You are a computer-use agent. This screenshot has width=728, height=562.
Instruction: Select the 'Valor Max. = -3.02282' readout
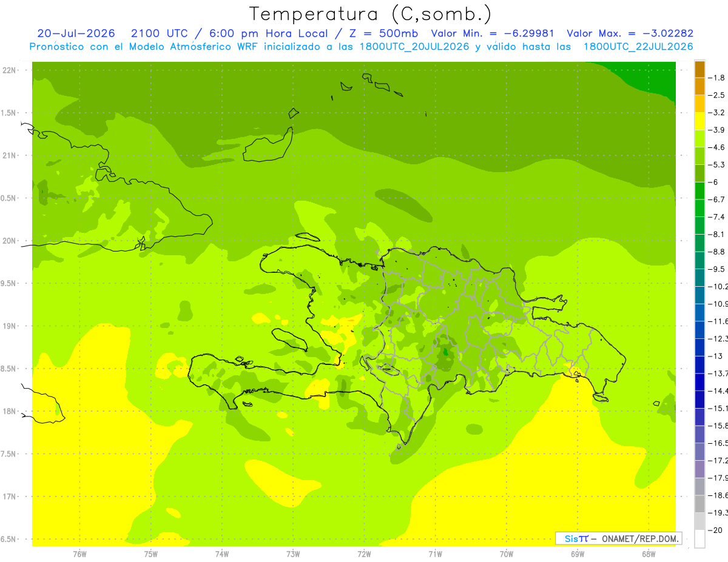pyautogui.click(x=630, y=33)
